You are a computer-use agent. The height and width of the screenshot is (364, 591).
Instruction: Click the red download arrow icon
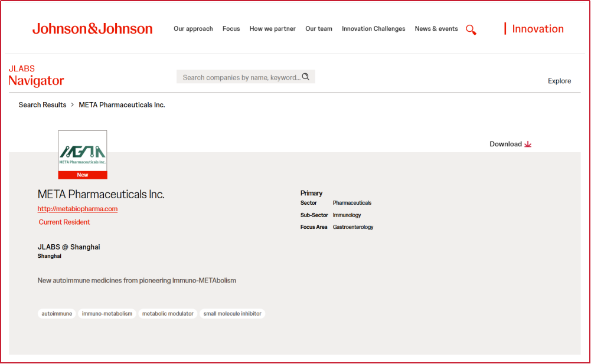click(x=528, y=144)
